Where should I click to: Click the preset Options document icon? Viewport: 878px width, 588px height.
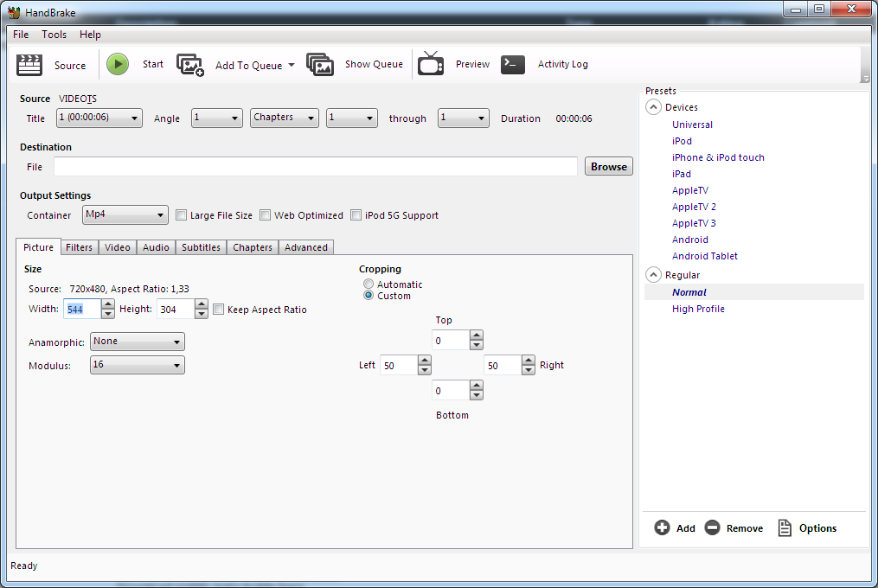tap(785, 527)
